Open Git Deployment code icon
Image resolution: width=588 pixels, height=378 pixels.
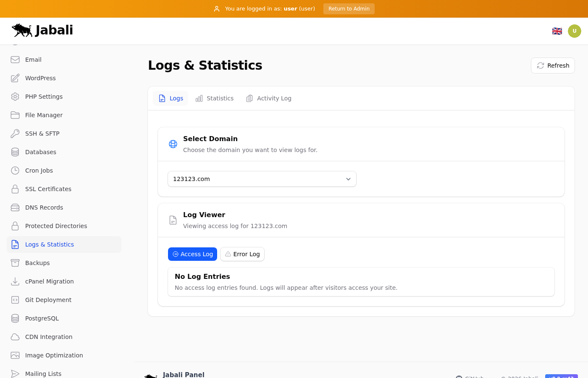point(15,300)
